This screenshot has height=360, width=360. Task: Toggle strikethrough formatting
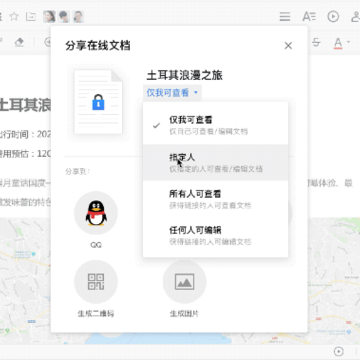tap(316, 42)
